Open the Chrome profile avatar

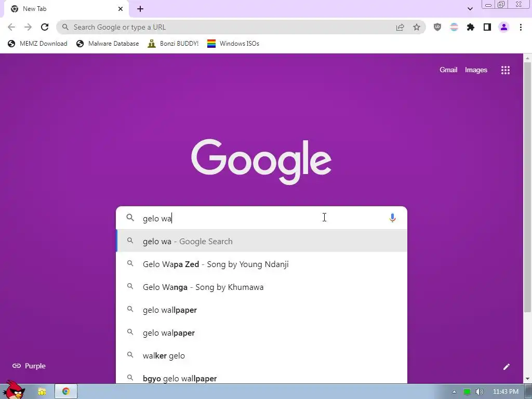pos(504,27)
